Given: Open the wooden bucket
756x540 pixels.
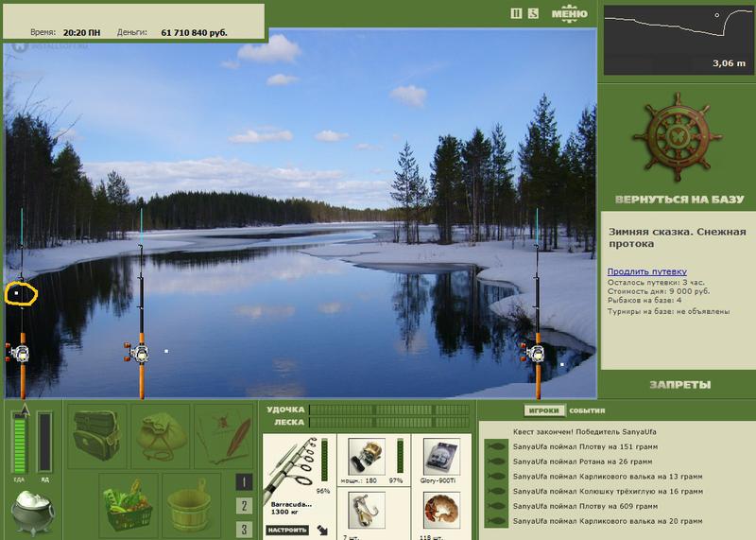Looking at the screenshot, I should pos(191,504).
